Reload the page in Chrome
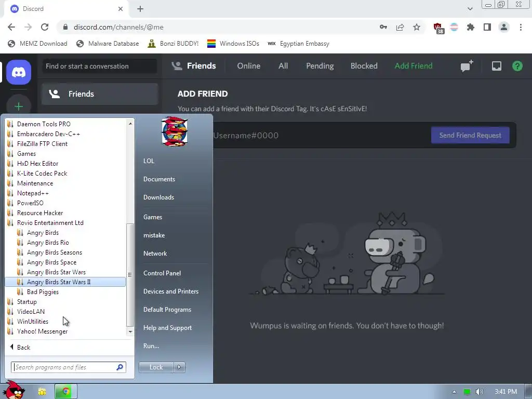This screenshot has width=532, height=399. click(45, 27)
